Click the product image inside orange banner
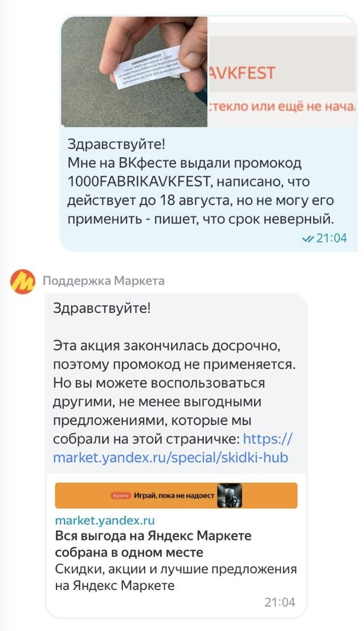The height and width of the screenshot is (631, 364). click(230, 495)
